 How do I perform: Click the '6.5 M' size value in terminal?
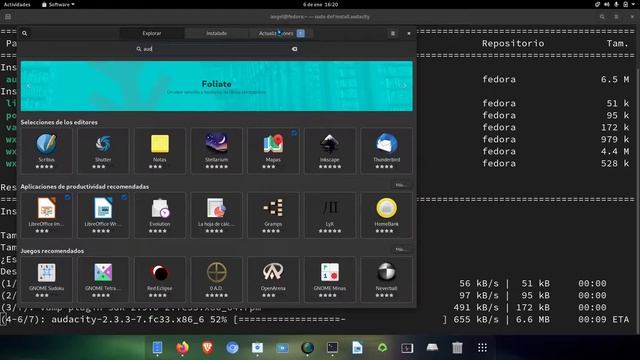(x=615, y=79)
